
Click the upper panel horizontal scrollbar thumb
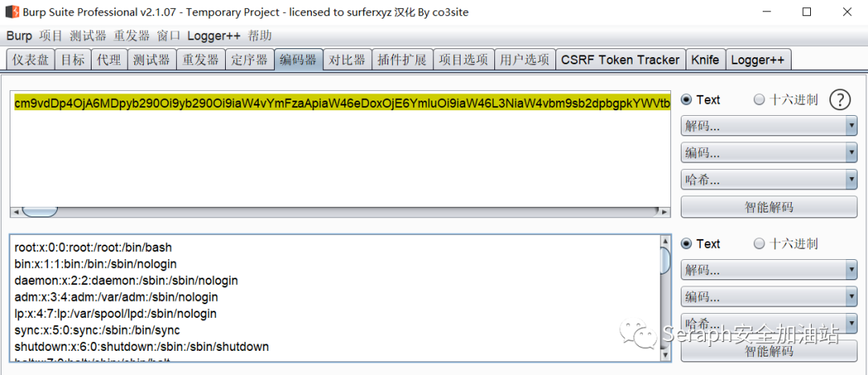tap(39, 212)
